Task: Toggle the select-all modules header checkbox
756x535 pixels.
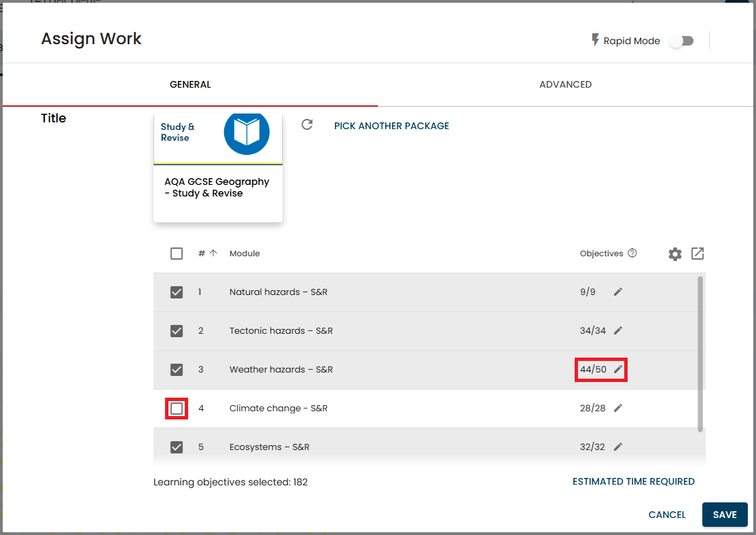Action: tap(177, 254)
